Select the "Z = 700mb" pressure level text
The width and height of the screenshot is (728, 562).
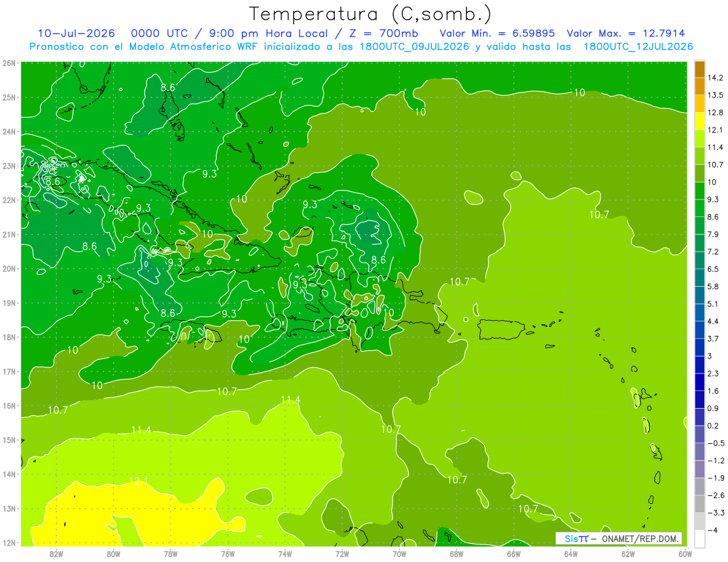[x=381, y=33]
